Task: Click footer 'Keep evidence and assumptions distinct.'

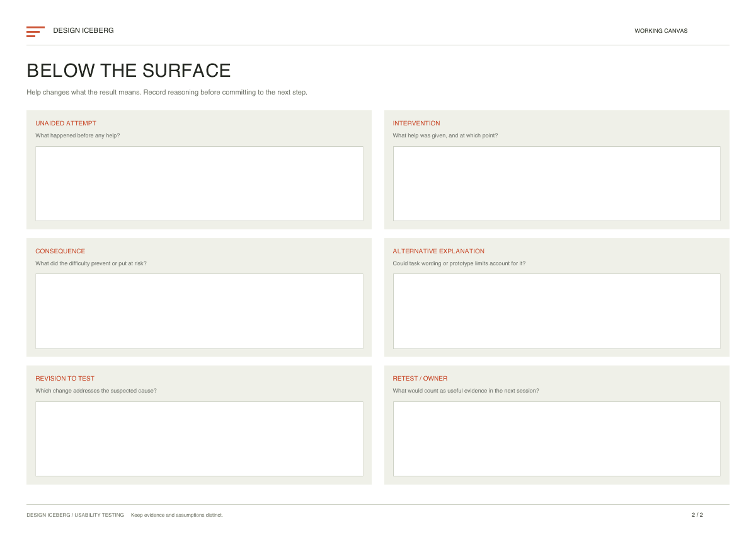Action: pyautogui.click(x=177, y=515)
